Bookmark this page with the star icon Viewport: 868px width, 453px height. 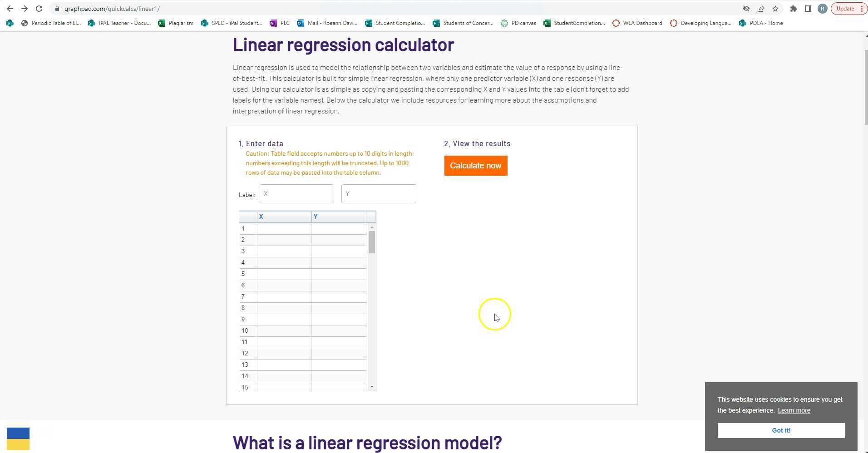click(775, 8)
